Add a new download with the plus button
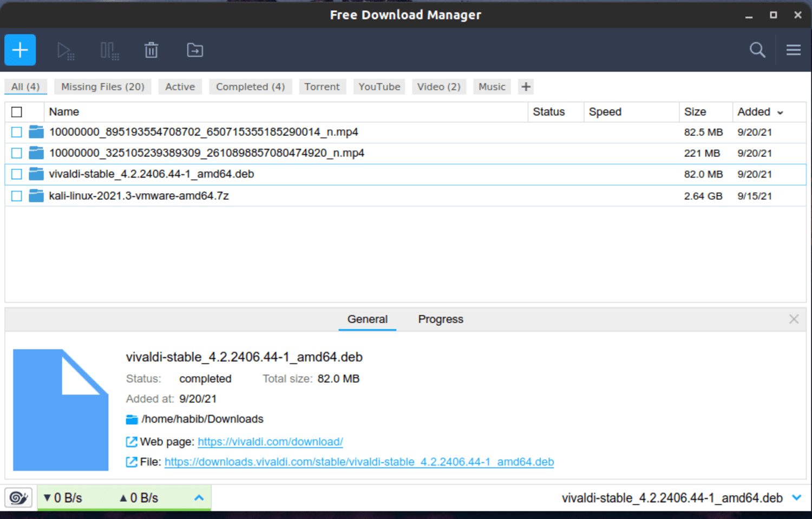 point(20,50)
